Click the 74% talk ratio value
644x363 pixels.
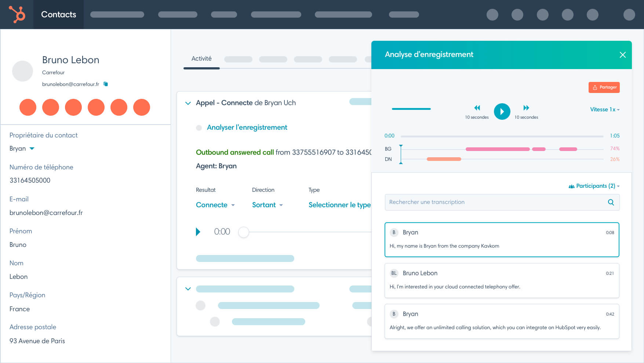pos(615,148)
